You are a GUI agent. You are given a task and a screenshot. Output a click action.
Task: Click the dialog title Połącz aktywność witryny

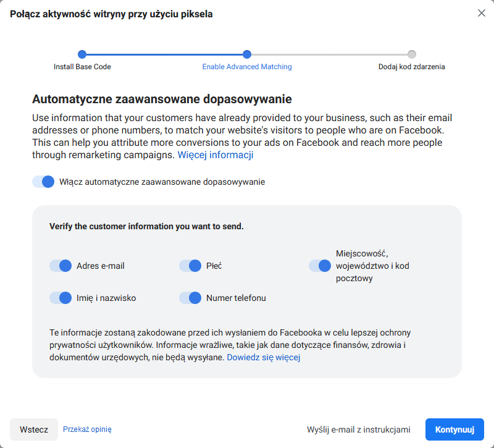click(111, 12)
